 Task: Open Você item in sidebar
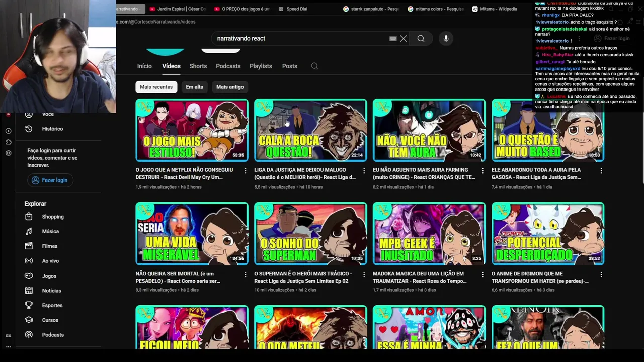pos(48,114)
